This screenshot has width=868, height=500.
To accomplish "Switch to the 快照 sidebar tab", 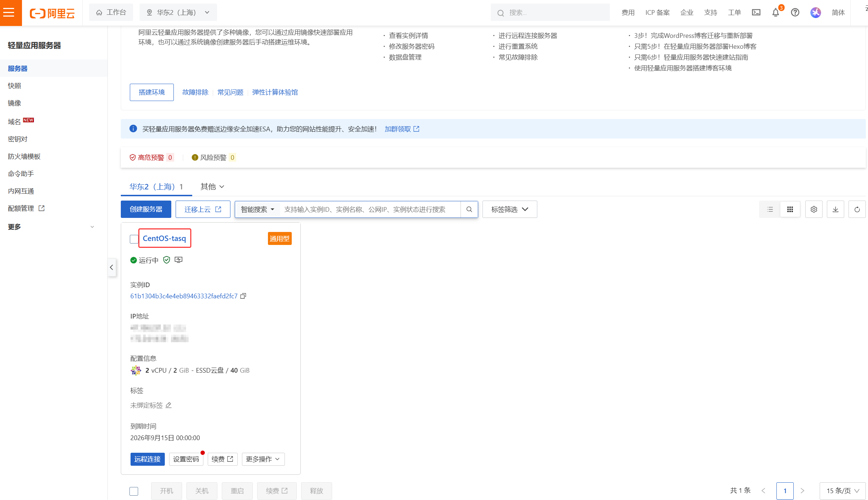I will coord(14,85).
